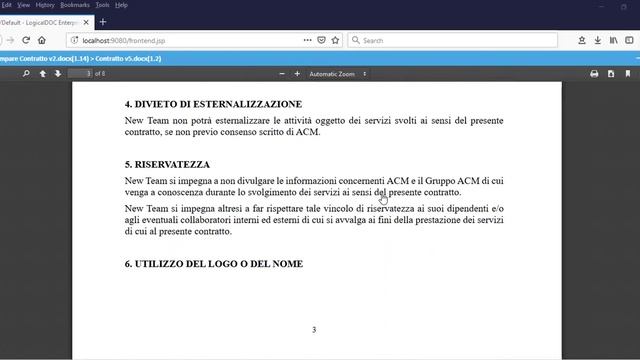Save page to Pocket
The height and width of the screenshot is (360, 640).
[x=322, y=40]
